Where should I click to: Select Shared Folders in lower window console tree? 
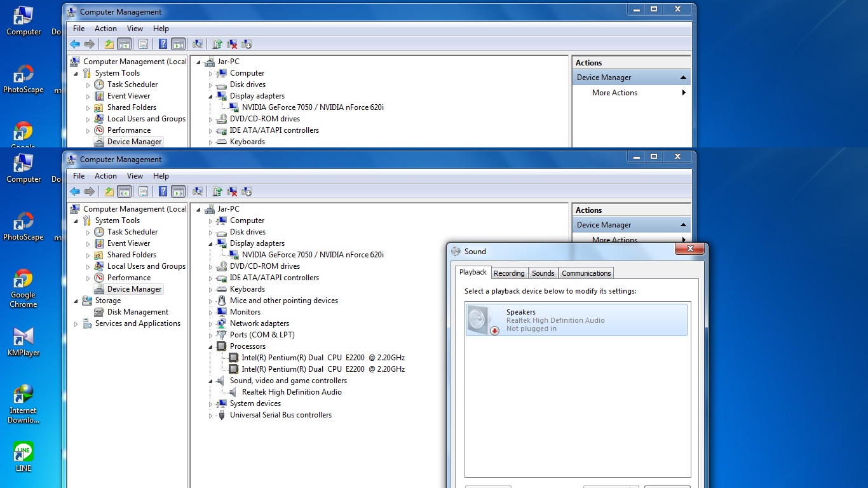point(132,255)
